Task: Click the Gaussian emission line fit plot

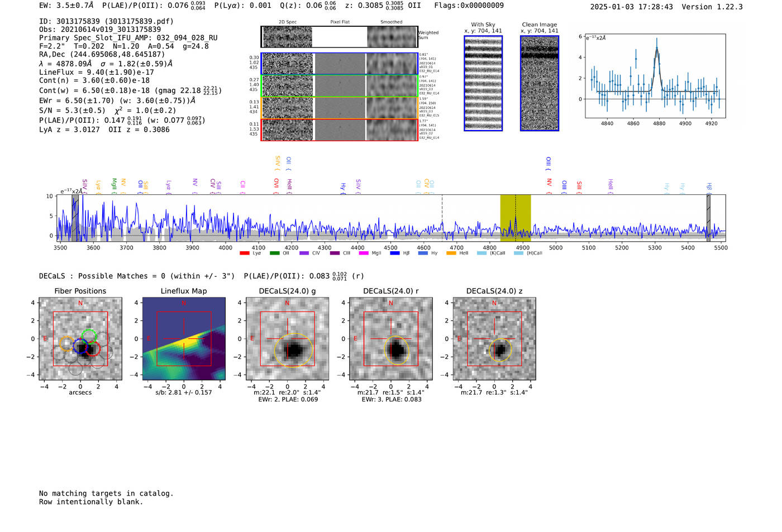Action: [x=655, y=76]
